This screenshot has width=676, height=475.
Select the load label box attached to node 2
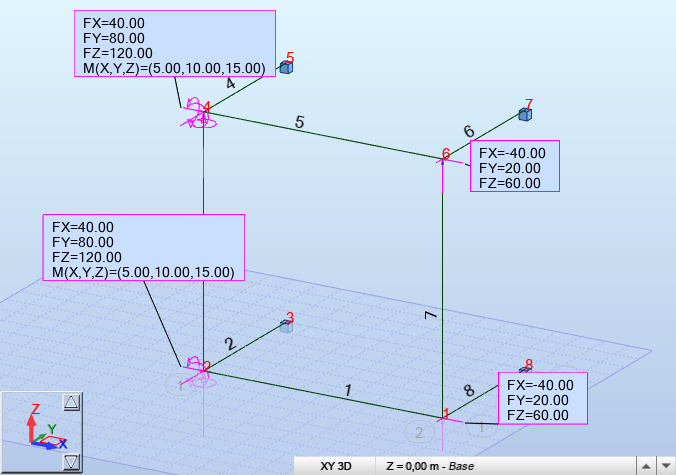tap(144, 247)
